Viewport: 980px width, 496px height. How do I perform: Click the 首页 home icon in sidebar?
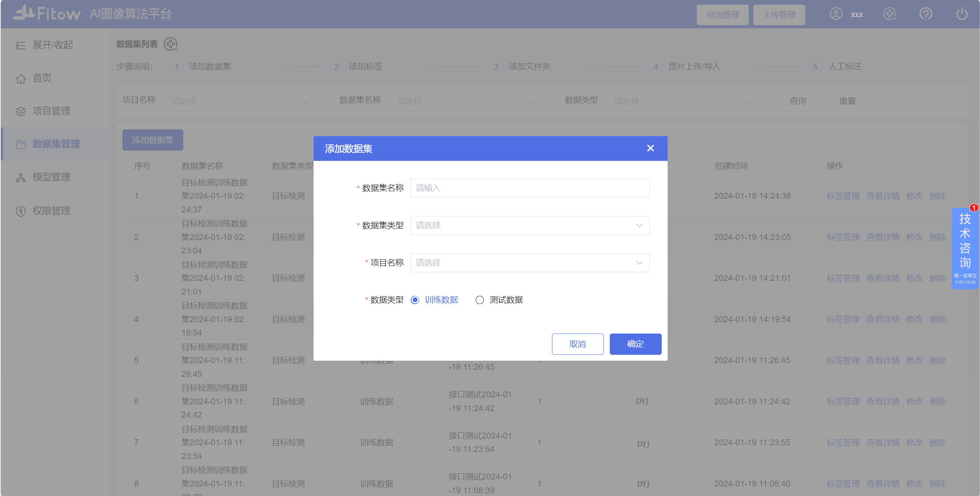(20, 79)
